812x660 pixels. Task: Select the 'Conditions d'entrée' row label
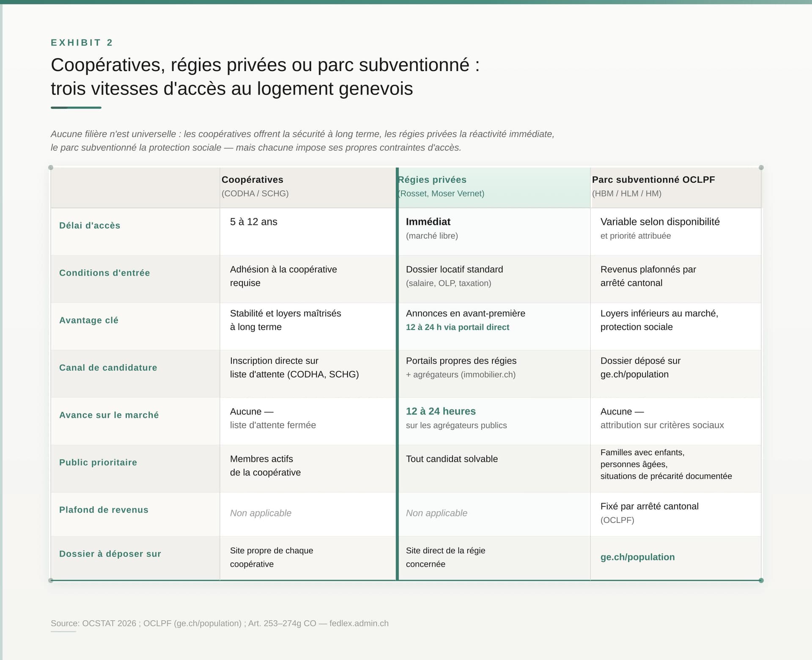point(104,273)
